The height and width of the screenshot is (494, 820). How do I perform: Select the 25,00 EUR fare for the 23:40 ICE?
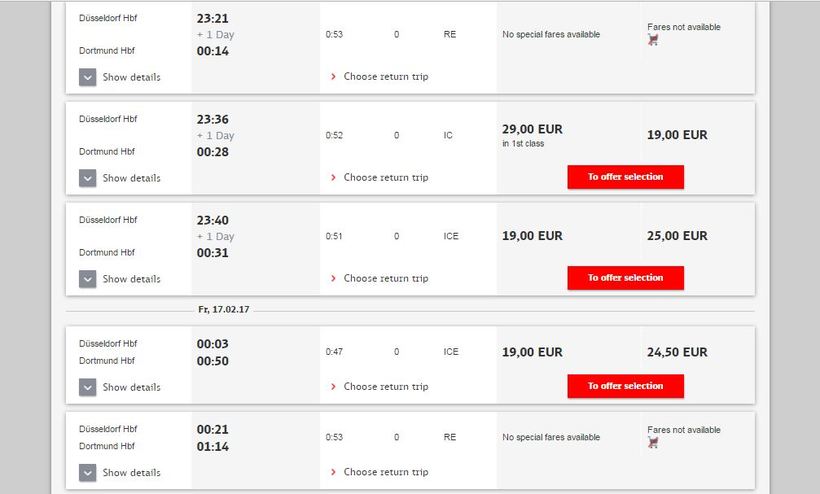point(677,236)
